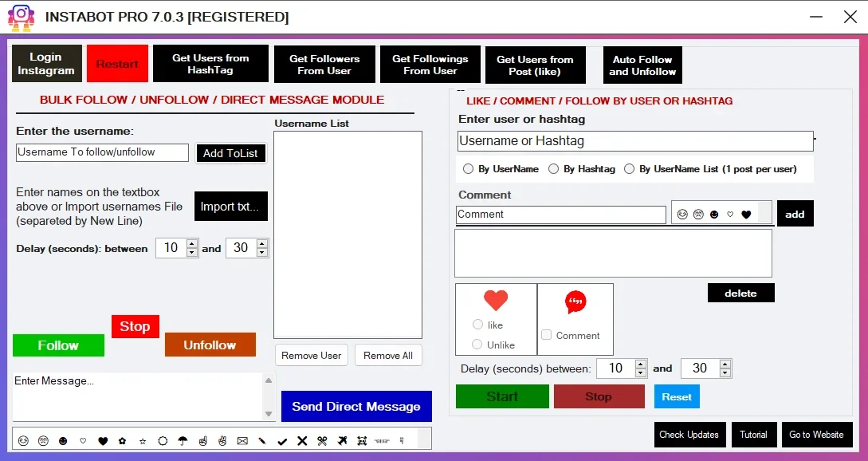Insert the solid black heart in message emoji bar

coord(103,441)
